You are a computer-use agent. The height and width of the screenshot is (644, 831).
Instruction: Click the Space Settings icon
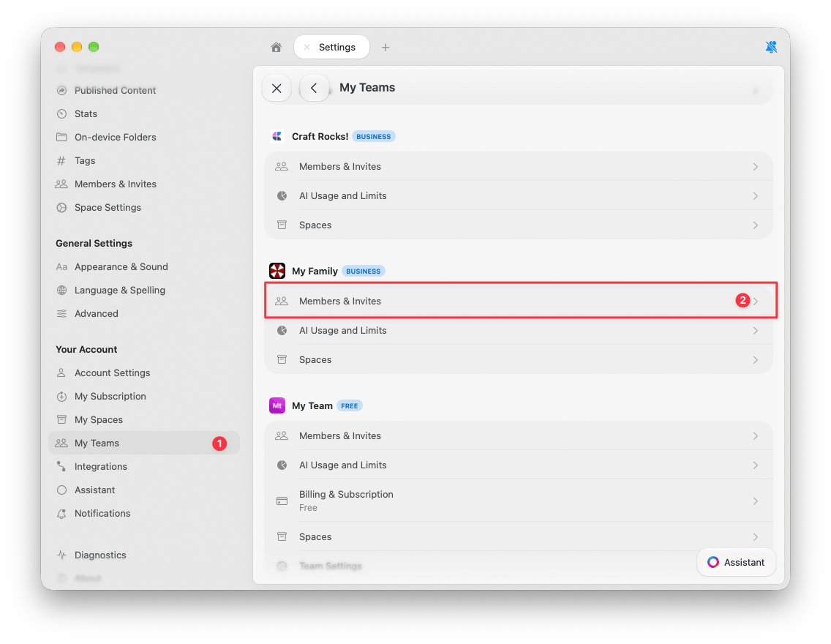pyautogui.click(x=61, y=207)
